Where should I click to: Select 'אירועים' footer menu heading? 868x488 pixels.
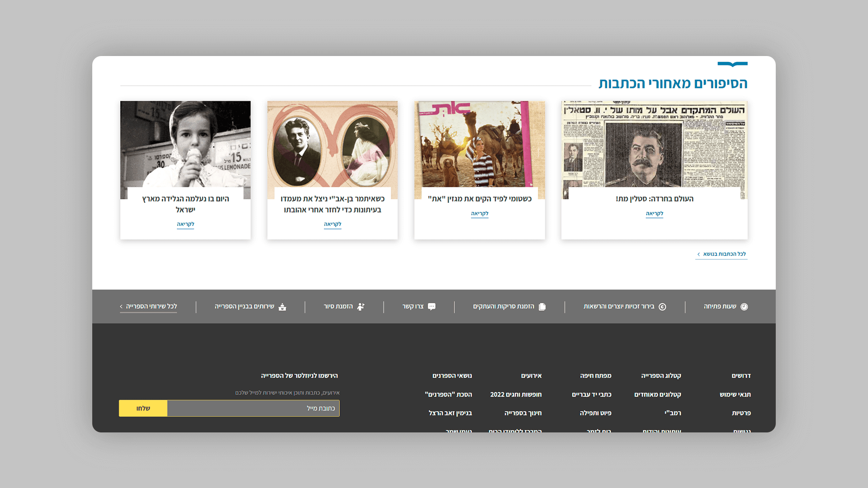coord(531,376)
